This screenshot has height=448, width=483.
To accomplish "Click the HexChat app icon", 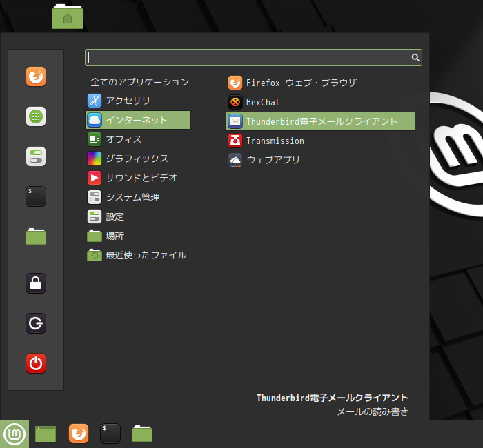I will [235, 102].
